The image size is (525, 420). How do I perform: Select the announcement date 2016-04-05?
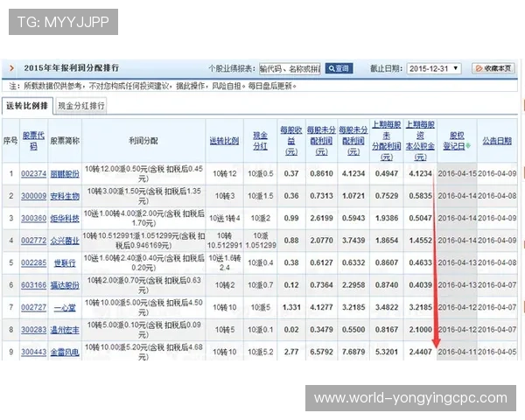(497, 352)
